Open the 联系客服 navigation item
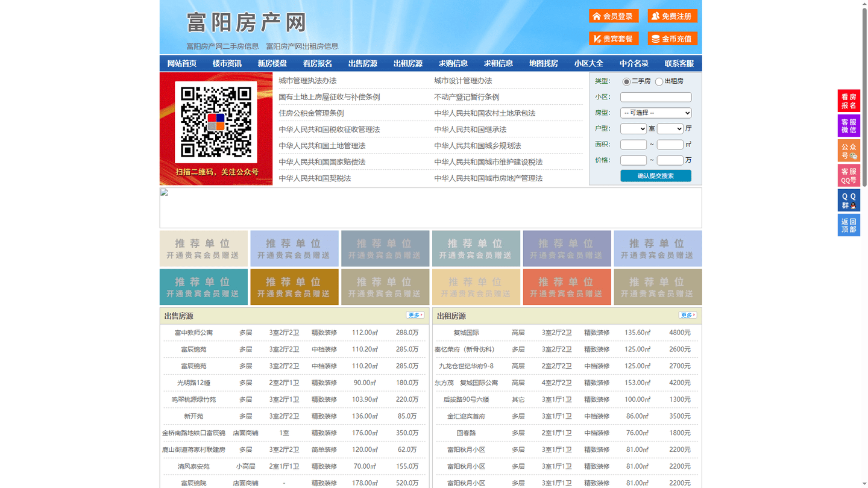The height and width of the screenshot is (488, 868). pos(679,63)
